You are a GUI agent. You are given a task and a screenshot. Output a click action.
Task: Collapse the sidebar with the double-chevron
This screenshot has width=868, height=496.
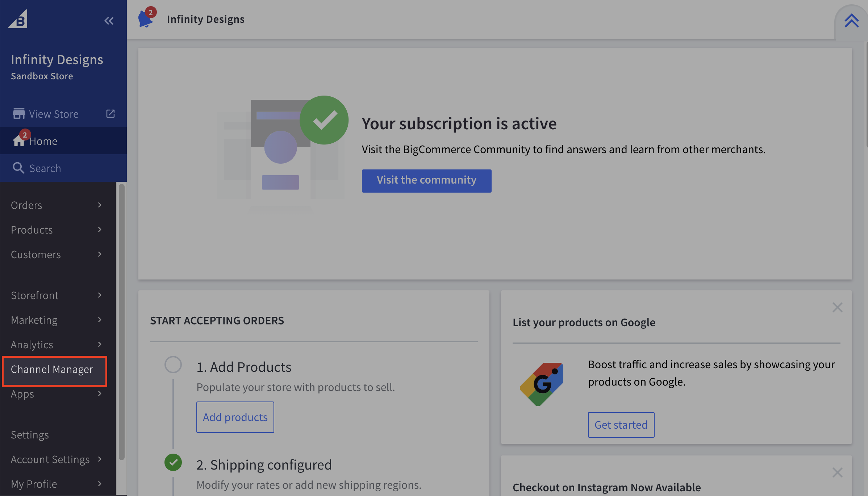coord(109,21)
